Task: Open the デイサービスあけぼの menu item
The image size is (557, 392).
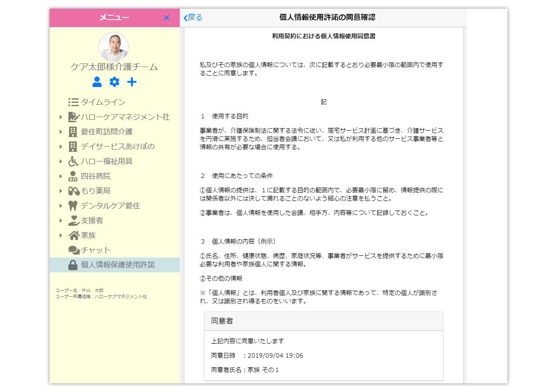Action: [117, 146]
